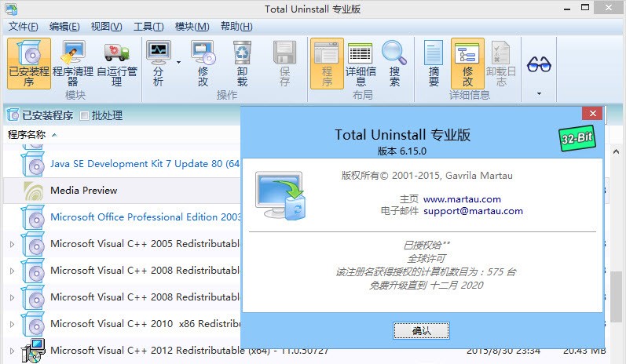Switch layout to 程序 view
626x364 pixels.
(x=327, y=64)
